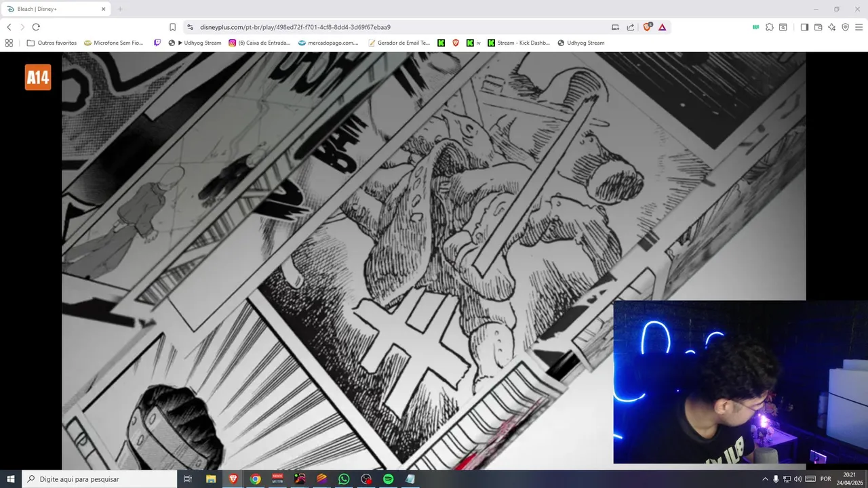Select the Bleach | Disney+ tab
The image size is (868, 488).
click(56, 9)
